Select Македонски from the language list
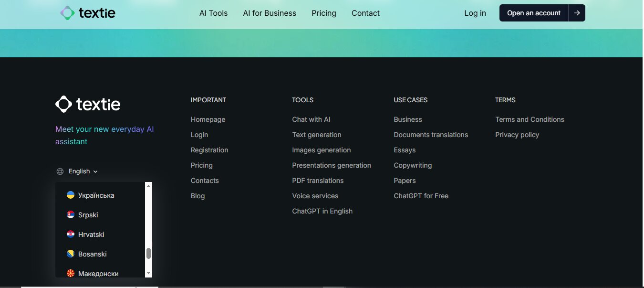 pos(98,273)
